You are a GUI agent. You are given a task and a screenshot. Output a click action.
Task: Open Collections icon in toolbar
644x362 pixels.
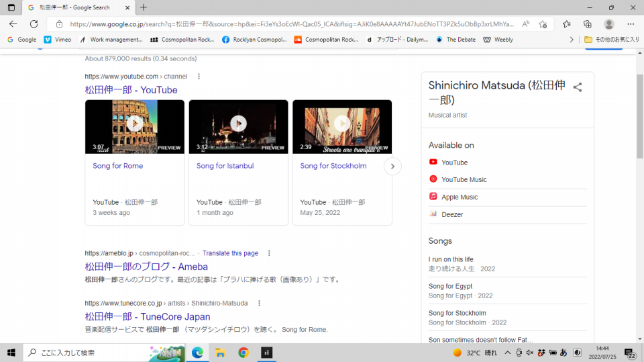[x=588, y=24]
